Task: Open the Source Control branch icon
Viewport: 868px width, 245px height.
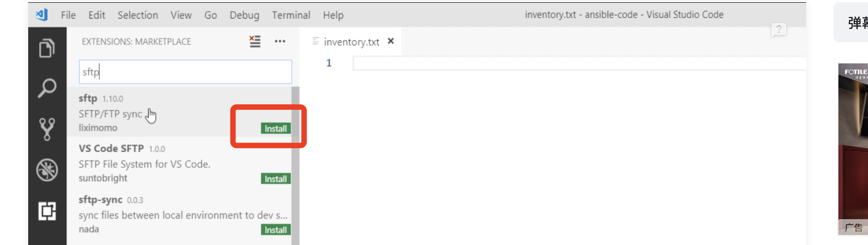Action: coord(47,129)
